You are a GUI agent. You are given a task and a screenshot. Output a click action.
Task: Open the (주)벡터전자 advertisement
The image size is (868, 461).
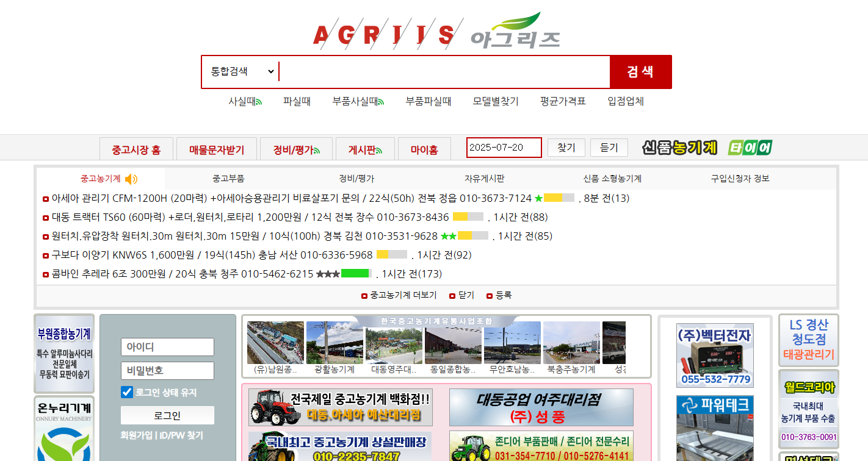click(715, 356)
